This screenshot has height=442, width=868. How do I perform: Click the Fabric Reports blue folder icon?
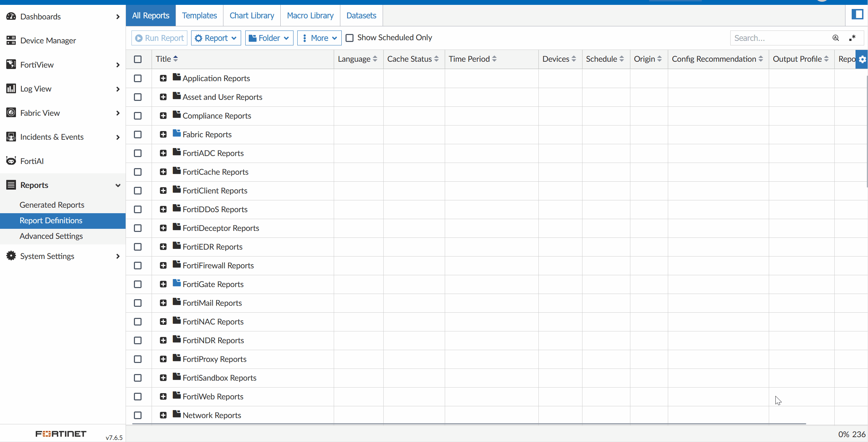pos(177,133)
